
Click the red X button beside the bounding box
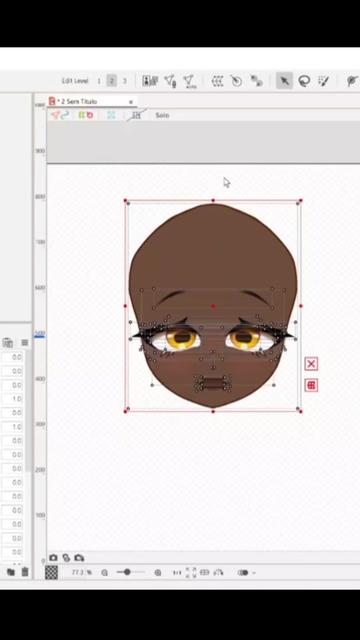click(x=311, y=364)
